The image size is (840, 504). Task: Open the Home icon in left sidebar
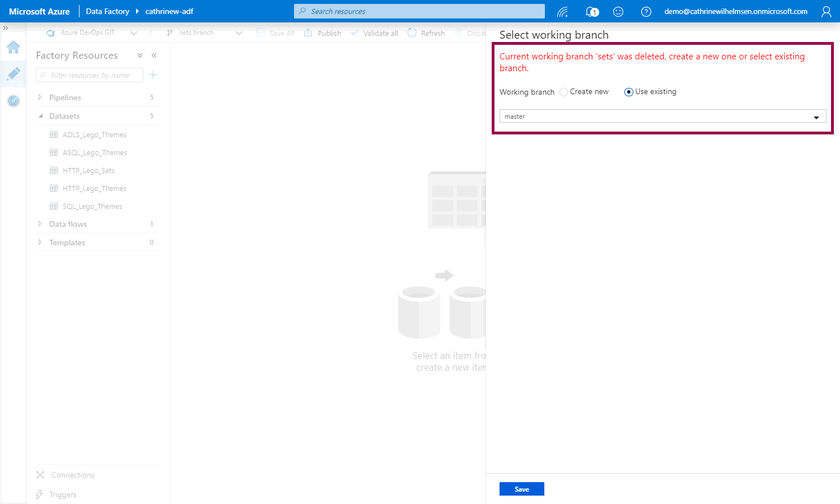(13, 48)
